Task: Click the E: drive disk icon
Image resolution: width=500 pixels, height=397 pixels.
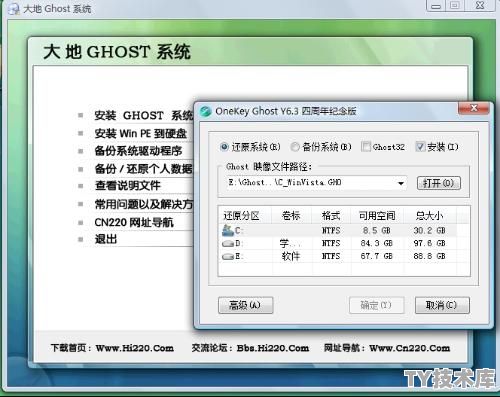Action: pos(228,256)
